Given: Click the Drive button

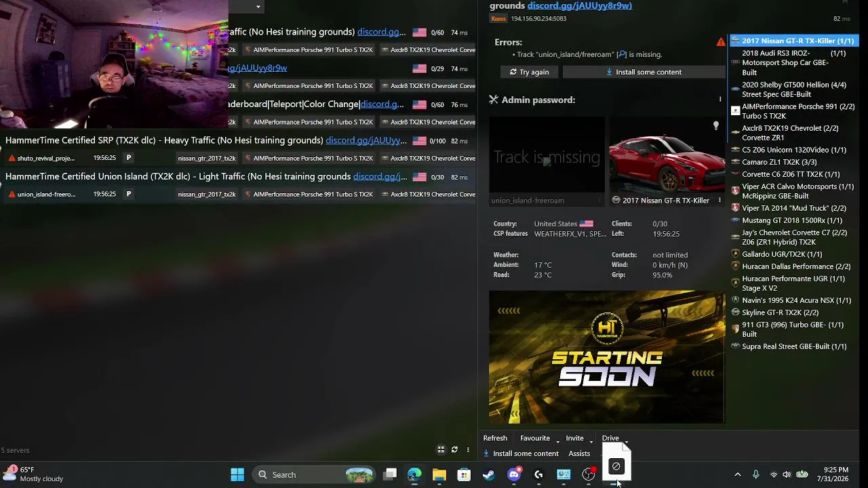Looking at the screenshot, I should click(610, 439).
